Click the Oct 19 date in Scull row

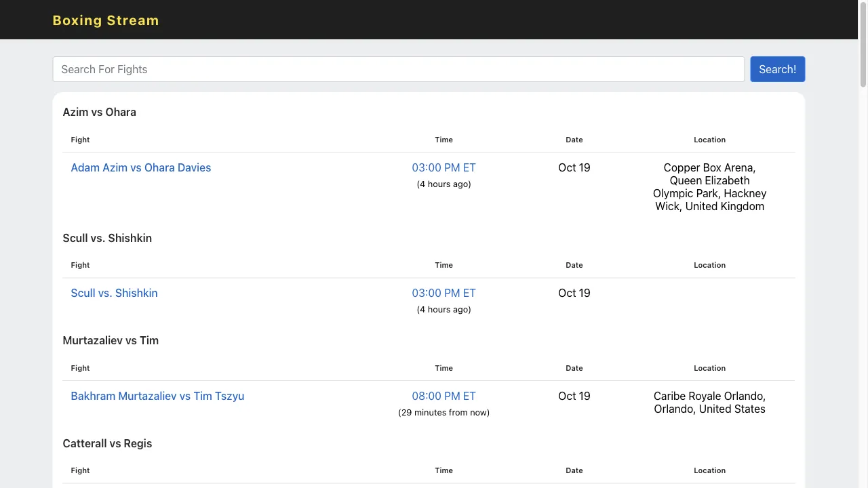[574, 293]
